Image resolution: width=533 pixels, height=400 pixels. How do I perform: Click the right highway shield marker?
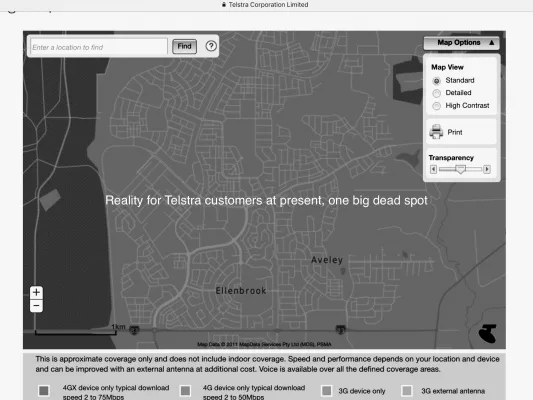coord(341,329)
